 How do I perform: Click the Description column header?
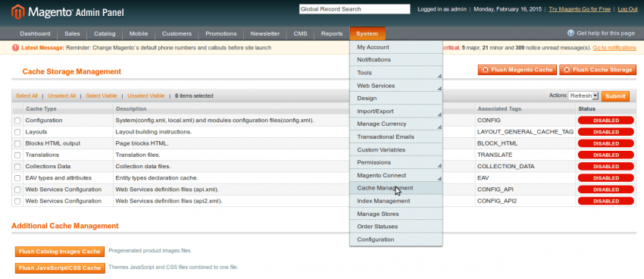tap(131, 109)
